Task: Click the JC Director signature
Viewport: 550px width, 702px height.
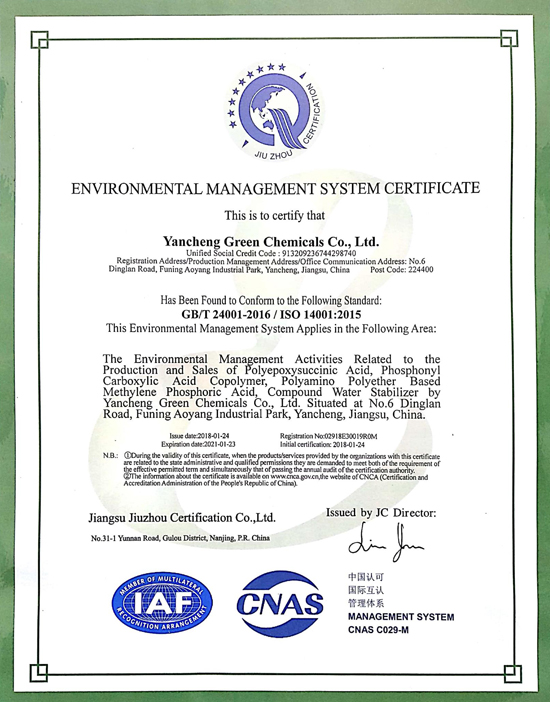Action: click(x=386, y=543)
